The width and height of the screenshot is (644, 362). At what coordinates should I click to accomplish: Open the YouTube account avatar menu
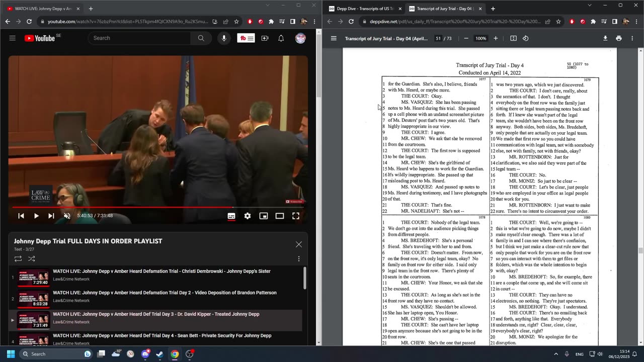300,38
